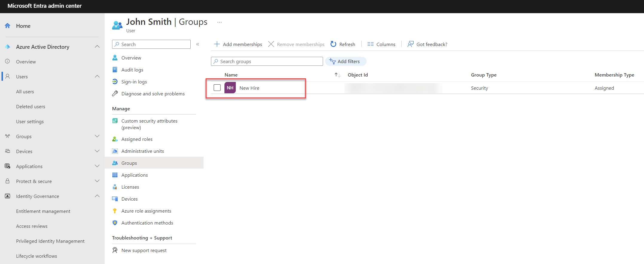The width and height of the screenshot is (644, 264).
Task: Click the Search groups input field
Action: [267, 61]
